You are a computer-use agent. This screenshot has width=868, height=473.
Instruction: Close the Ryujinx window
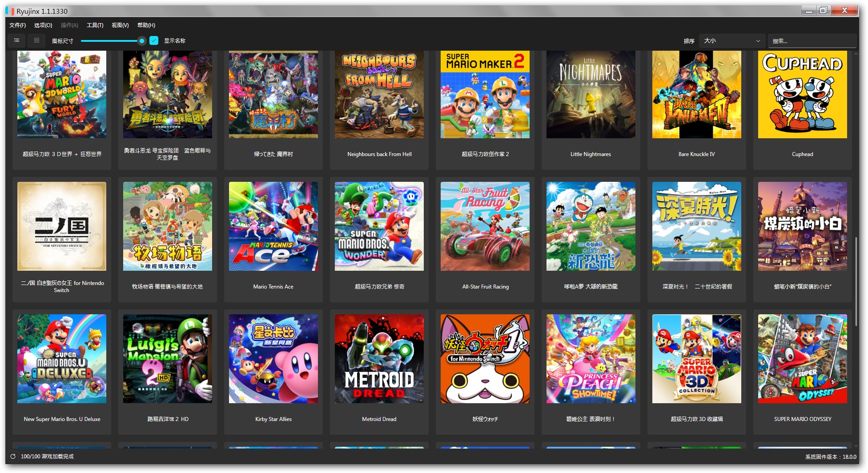(x=844, y=10)
